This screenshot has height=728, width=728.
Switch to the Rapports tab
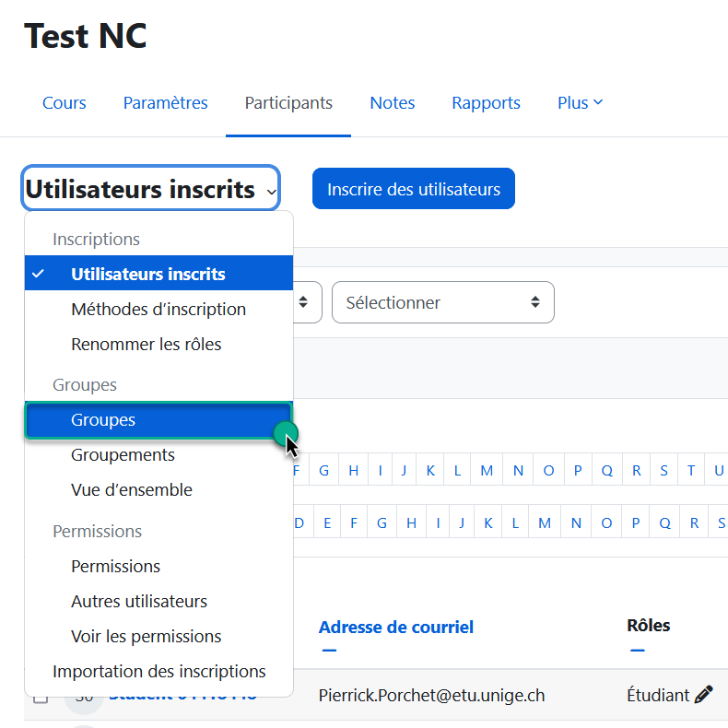click(486, 103)
